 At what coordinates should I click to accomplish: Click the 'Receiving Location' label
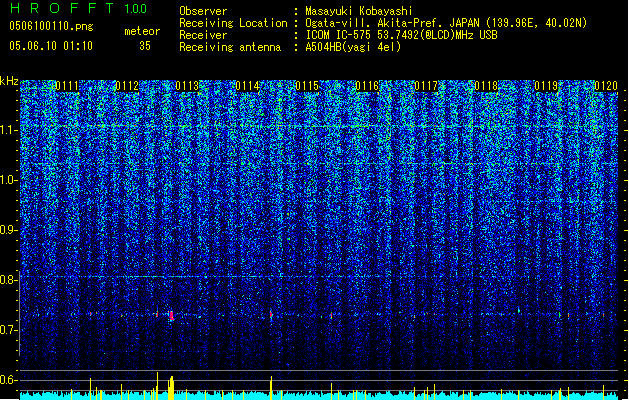233,23
